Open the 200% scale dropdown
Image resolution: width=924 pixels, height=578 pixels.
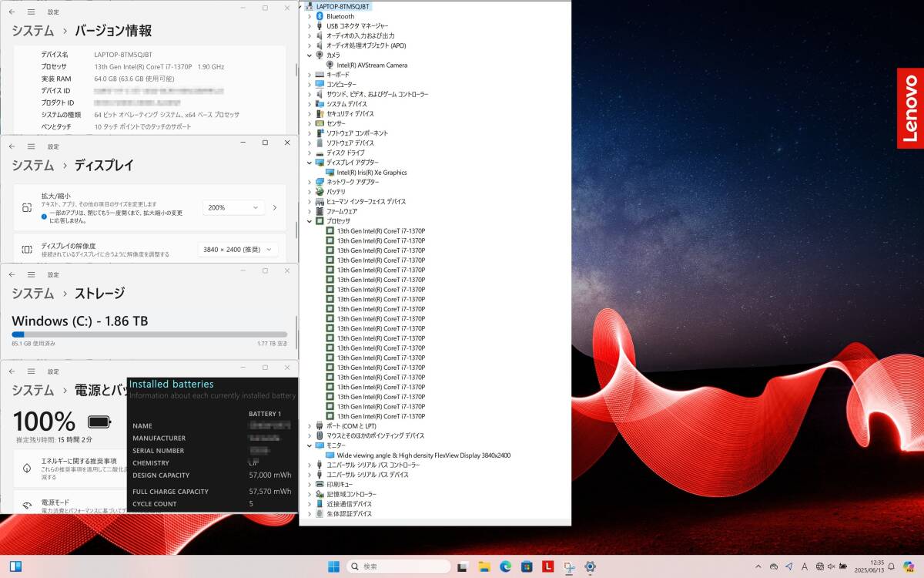pos(233,207)
